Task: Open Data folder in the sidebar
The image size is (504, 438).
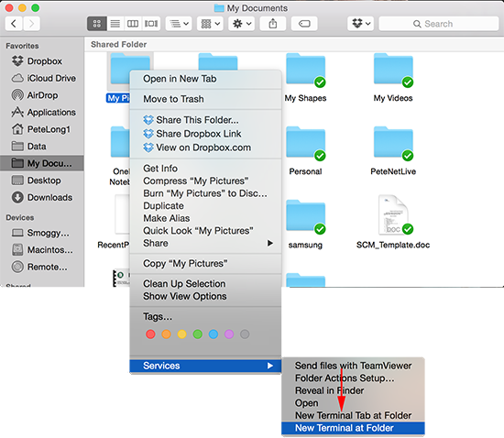Action: [42, 147]
